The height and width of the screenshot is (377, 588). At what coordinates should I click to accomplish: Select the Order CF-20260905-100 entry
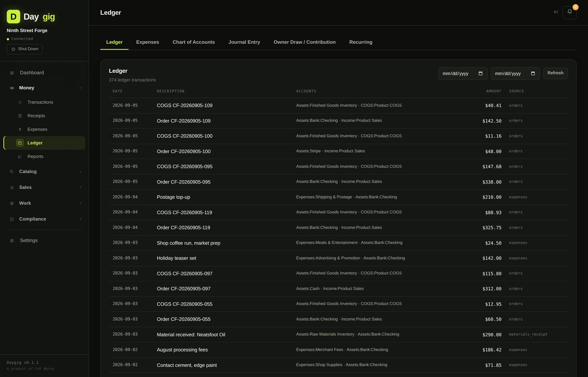pyautogui.click(x=338, y=151)
